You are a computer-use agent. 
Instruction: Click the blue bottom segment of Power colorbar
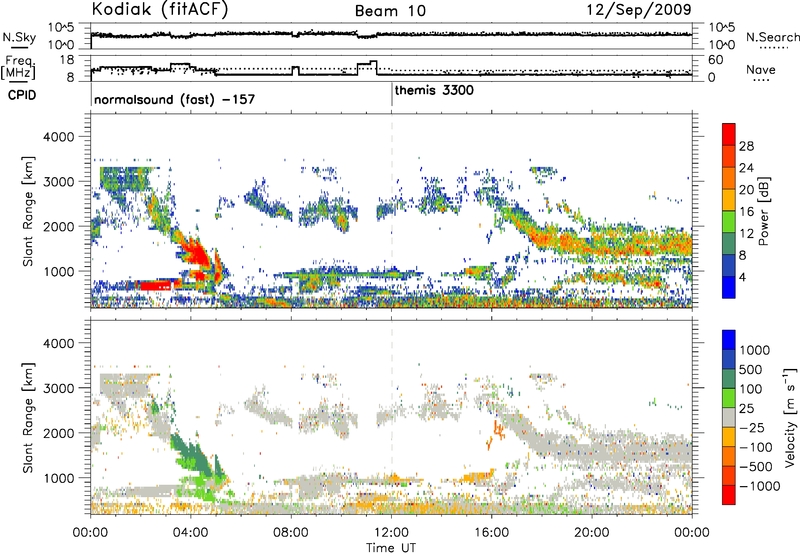point(729,288)
